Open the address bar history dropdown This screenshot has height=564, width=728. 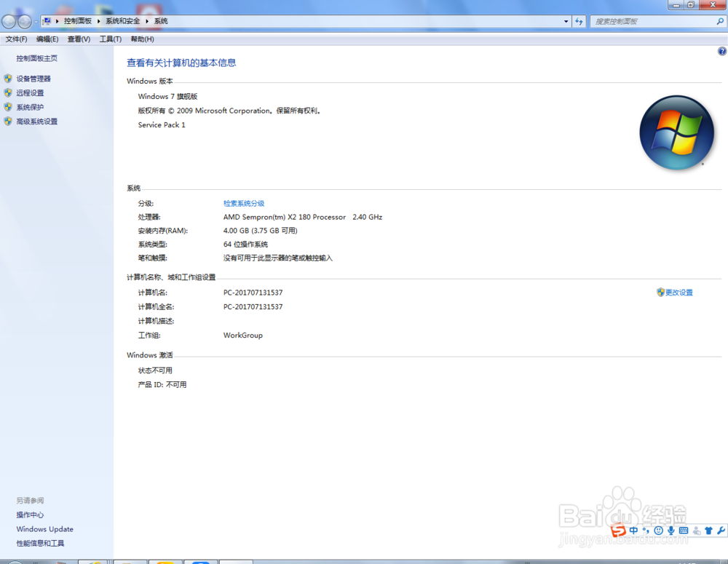[566, 21]
